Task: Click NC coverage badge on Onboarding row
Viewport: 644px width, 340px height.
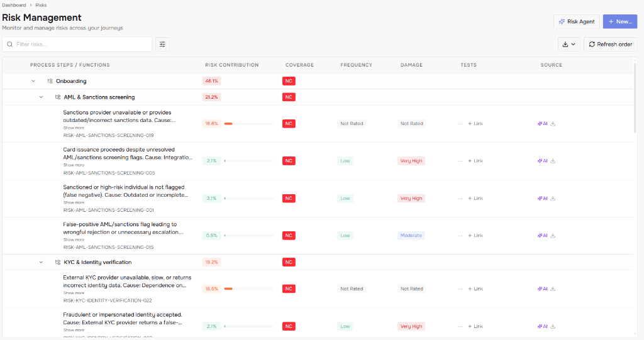Action: click(289, 81)
